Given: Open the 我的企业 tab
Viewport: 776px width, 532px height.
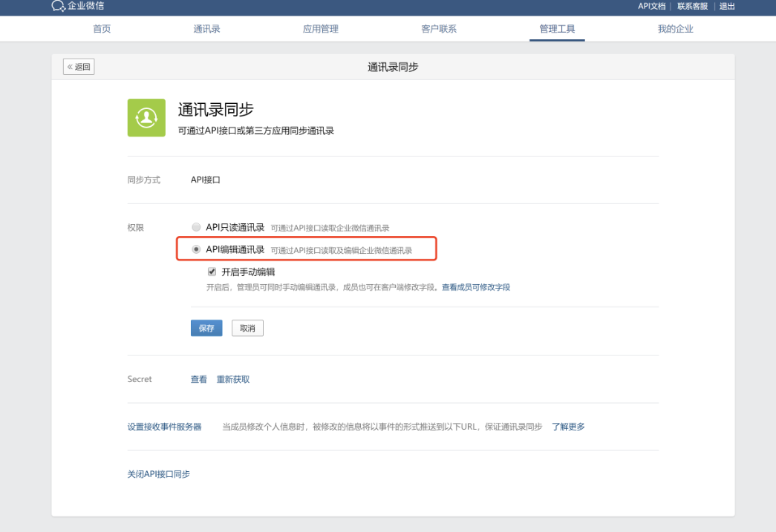Looking at the screenshot, I should 675,29.
